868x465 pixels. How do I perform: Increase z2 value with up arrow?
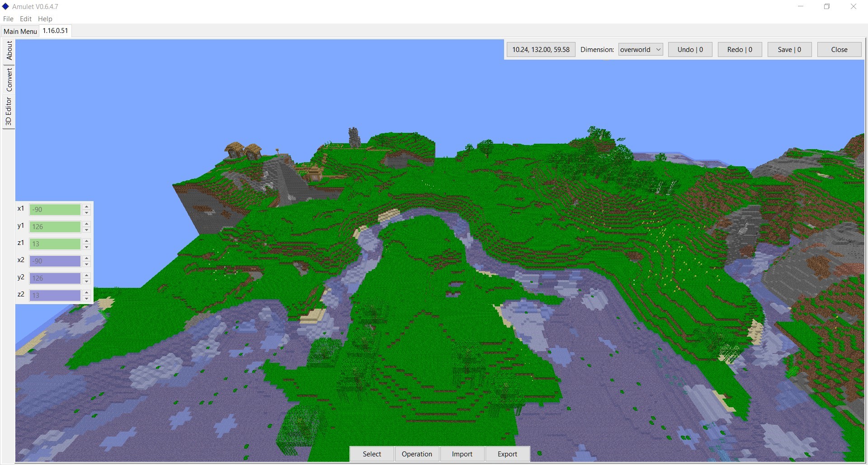86,292
